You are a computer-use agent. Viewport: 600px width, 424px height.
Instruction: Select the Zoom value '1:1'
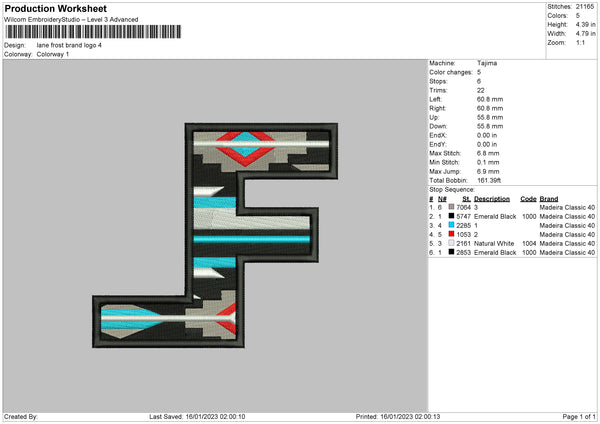tap(580, 42)
